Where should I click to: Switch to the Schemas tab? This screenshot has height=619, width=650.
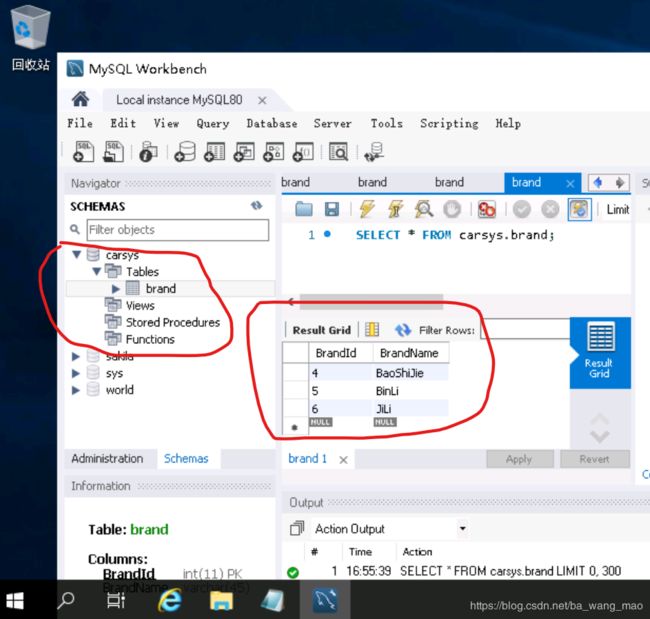(x=186, y=459)
